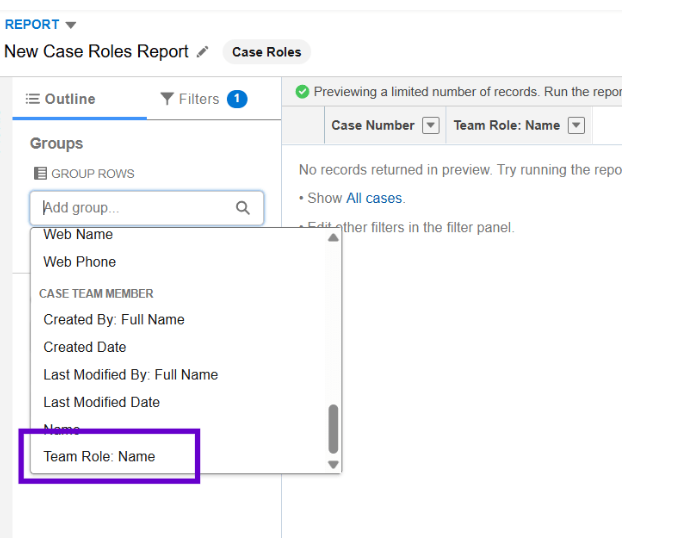Click the All cases link
This screenshot has width=695, height=559.
pyautogui.click(x=374, y=198)
